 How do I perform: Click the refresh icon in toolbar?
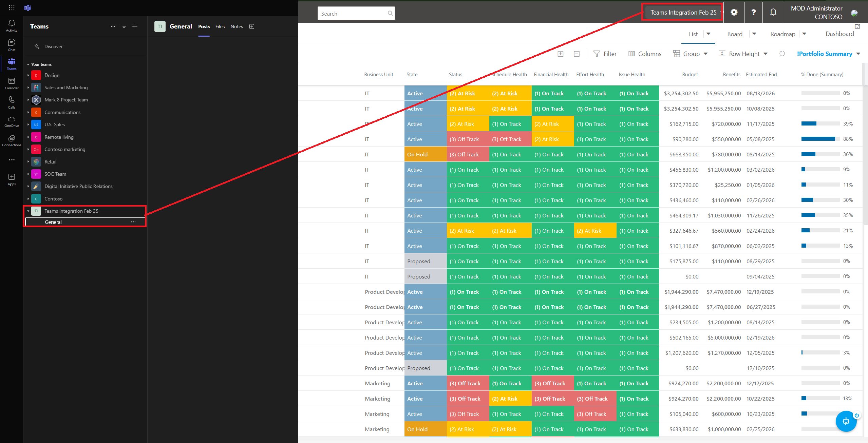coord(782,54)
